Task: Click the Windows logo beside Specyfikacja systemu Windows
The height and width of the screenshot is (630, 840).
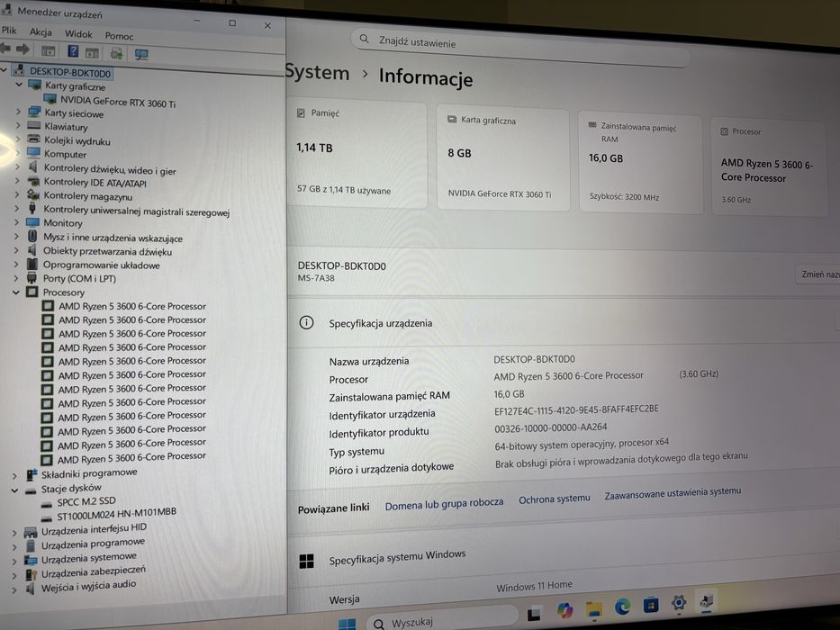Action: (306, 561)
